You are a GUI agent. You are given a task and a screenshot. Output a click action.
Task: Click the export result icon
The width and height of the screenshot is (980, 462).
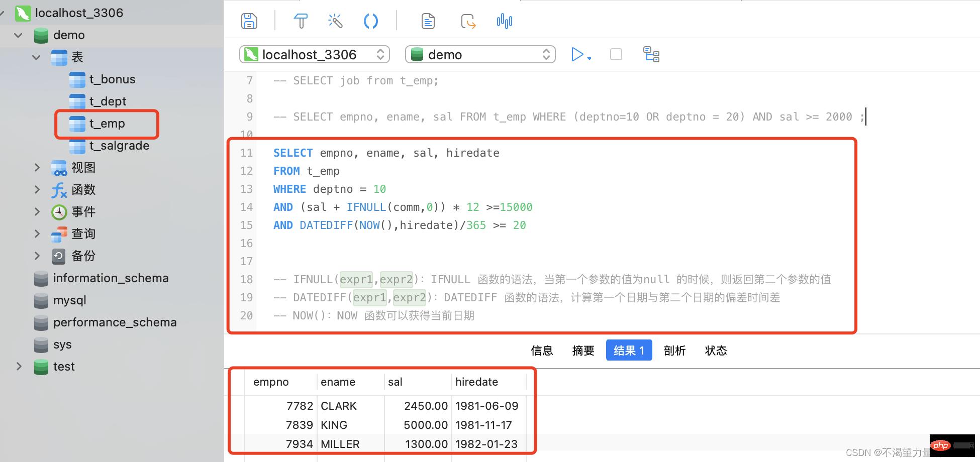468,21
